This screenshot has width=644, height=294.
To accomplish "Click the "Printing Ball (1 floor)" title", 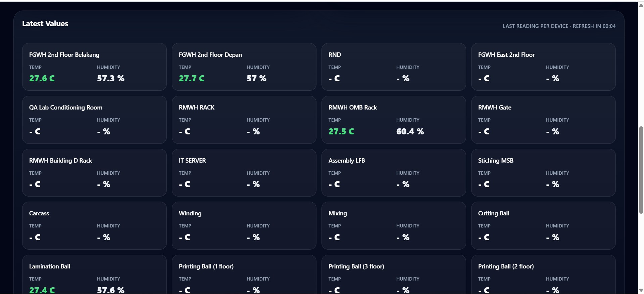I will 206,266.
